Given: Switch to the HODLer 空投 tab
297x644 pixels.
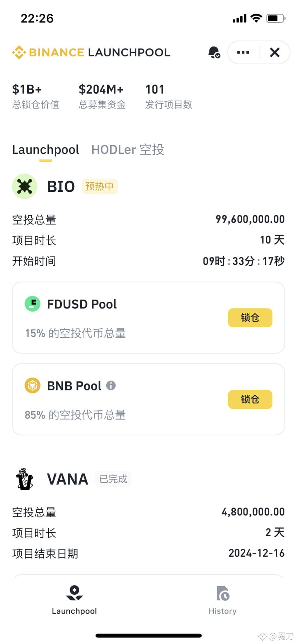Looking at the screenshot, I should point(128,149).
